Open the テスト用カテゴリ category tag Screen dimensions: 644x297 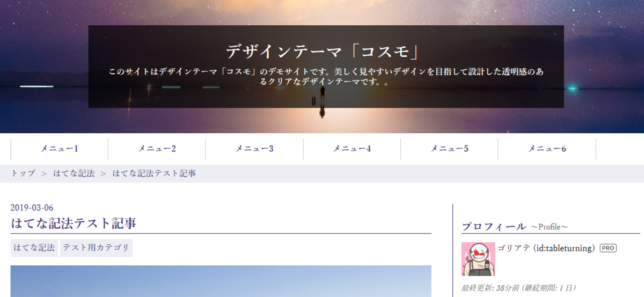(x=96, y=248)
